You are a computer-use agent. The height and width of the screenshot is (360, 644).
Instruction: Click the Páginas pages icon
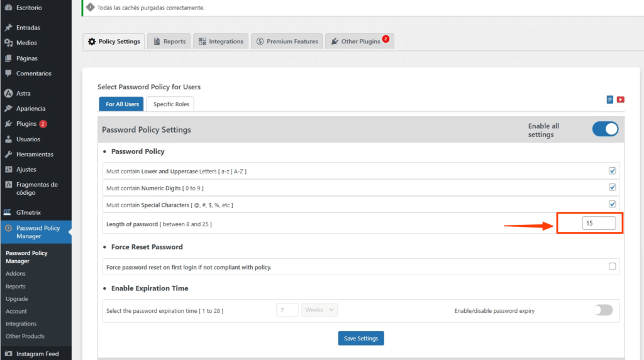[x=8, y=58]
